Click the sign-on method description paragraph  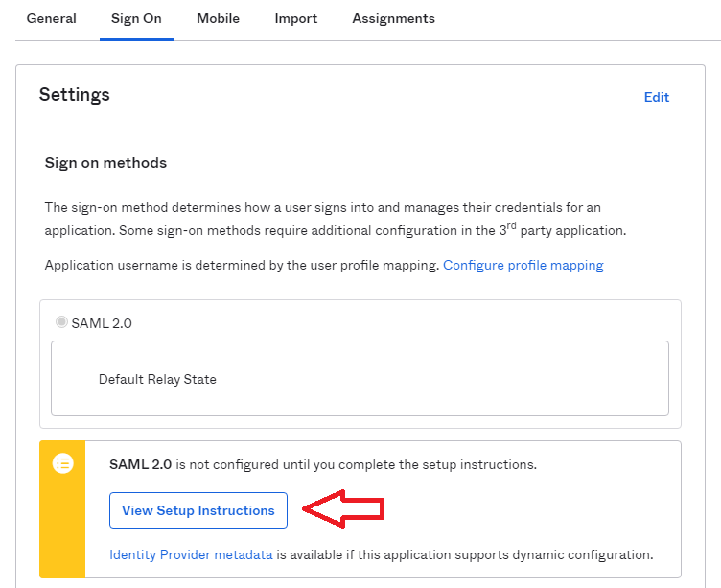(x=336, y=219)
